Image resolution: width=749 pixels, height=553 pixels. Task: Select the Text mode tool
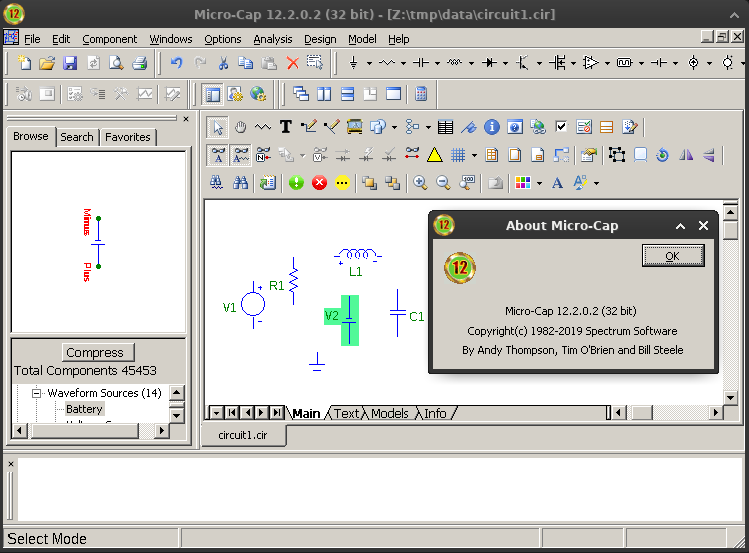click(x=285, y=127)
